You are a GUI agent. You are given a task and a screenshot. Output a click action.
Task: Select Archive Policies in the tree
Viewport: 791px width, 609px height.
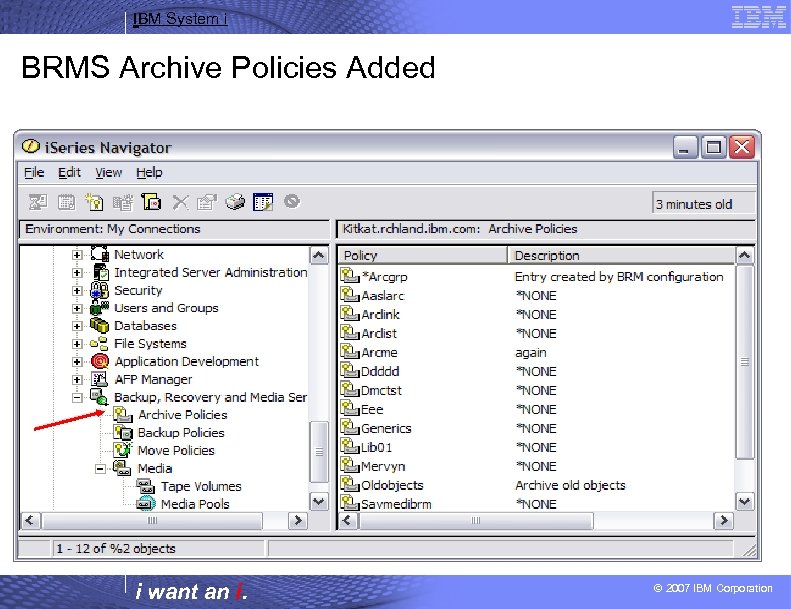(183, 415)
